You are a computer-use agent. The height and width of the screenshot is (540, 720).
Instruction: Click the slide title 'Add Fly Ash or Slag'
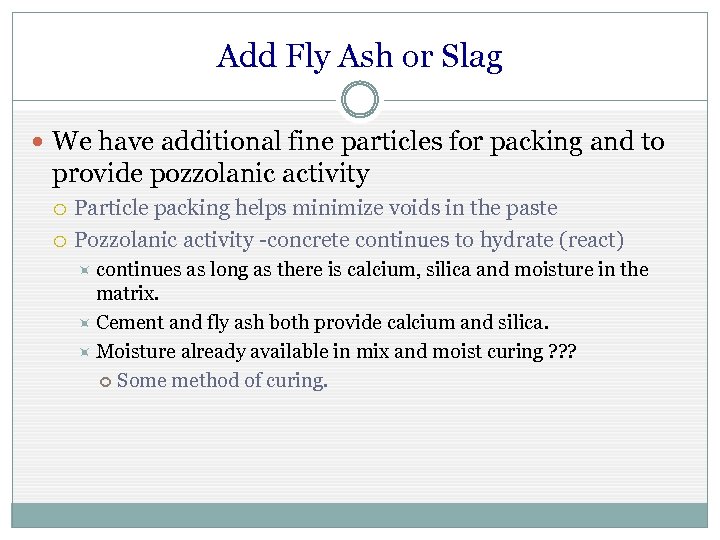(x=359, y=56)
